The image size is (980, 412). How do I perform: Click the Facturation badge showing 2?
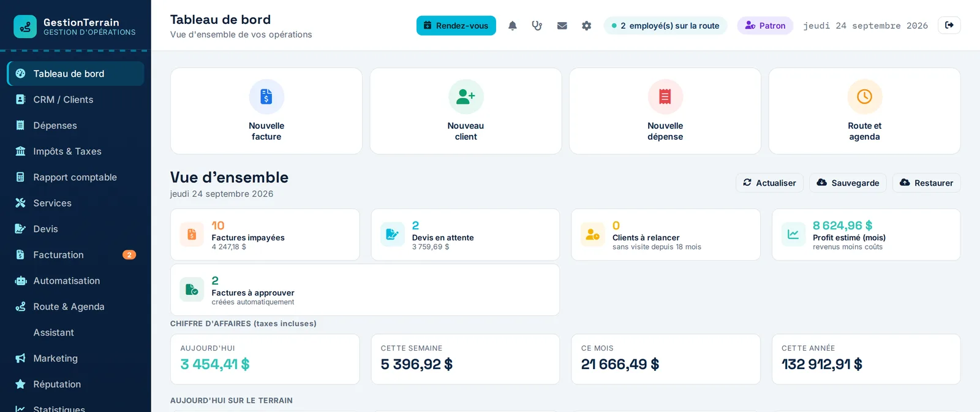coord(129,255)
